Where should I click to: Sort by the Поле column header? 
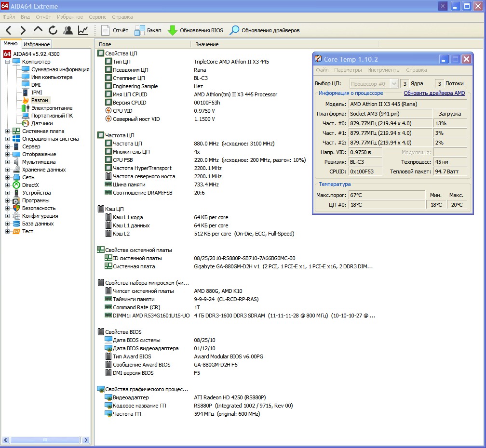143,44
